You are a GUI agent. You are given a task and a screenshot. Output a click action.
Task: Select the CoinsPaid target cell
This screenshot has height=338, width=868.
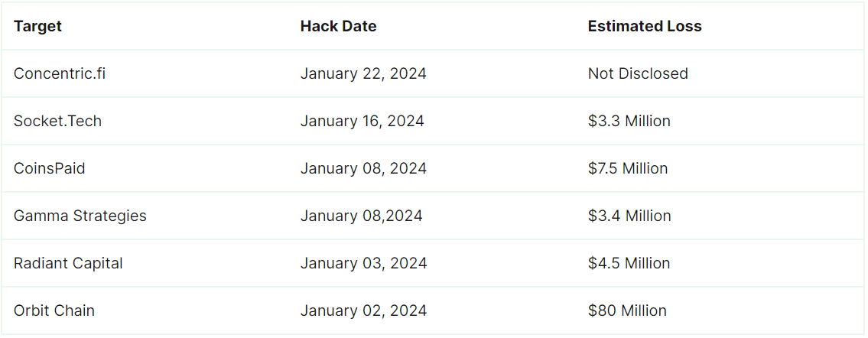50,168
